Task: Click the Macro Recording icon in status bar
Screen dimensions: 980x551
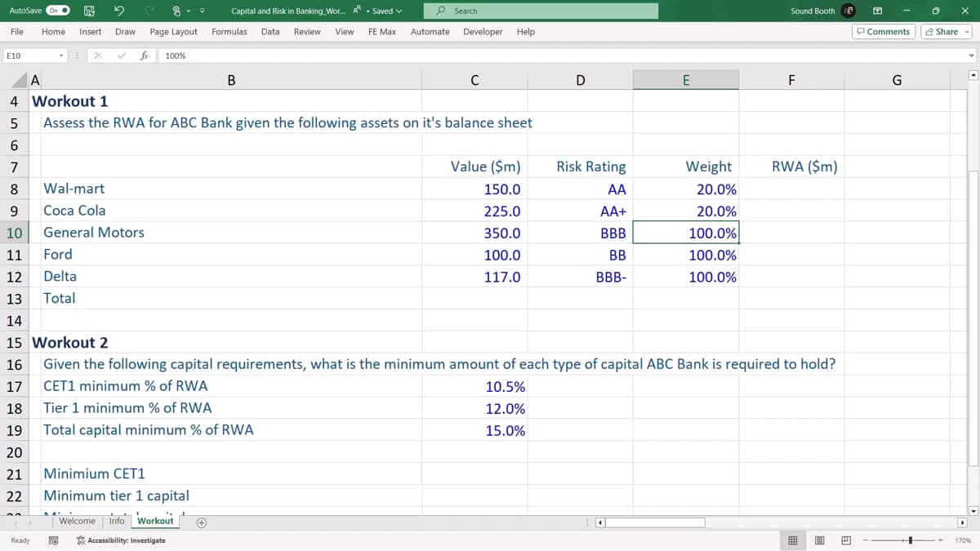Action: pyautogui.click(x=54, y=540)
